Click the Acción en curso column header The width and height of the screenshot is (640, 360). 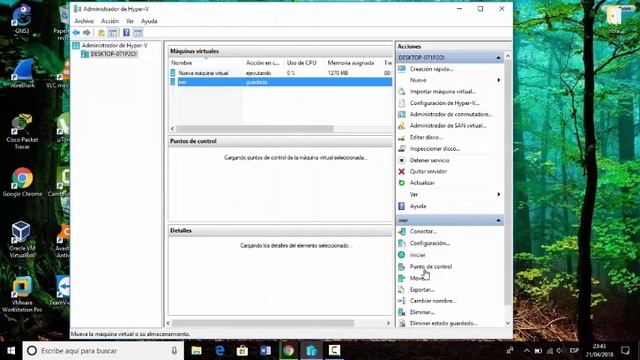(263, 62)
